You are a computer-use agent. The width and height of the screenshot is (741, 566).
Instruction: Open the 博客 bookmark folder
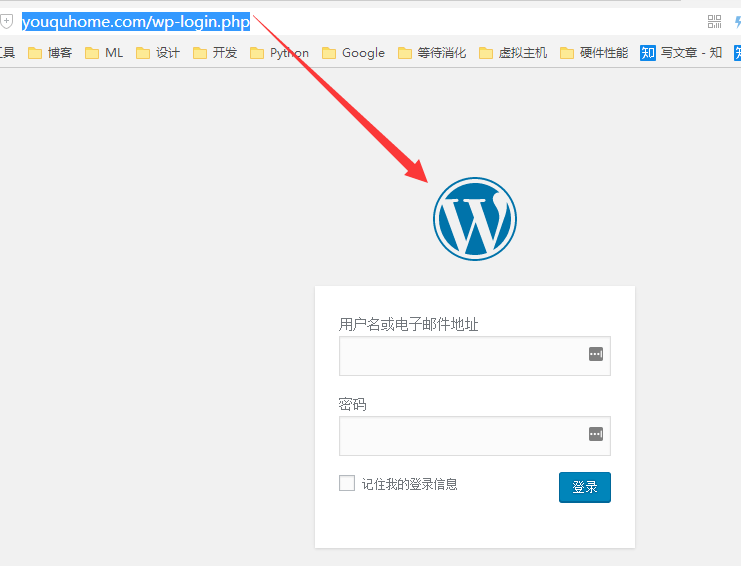coord(50,52)
